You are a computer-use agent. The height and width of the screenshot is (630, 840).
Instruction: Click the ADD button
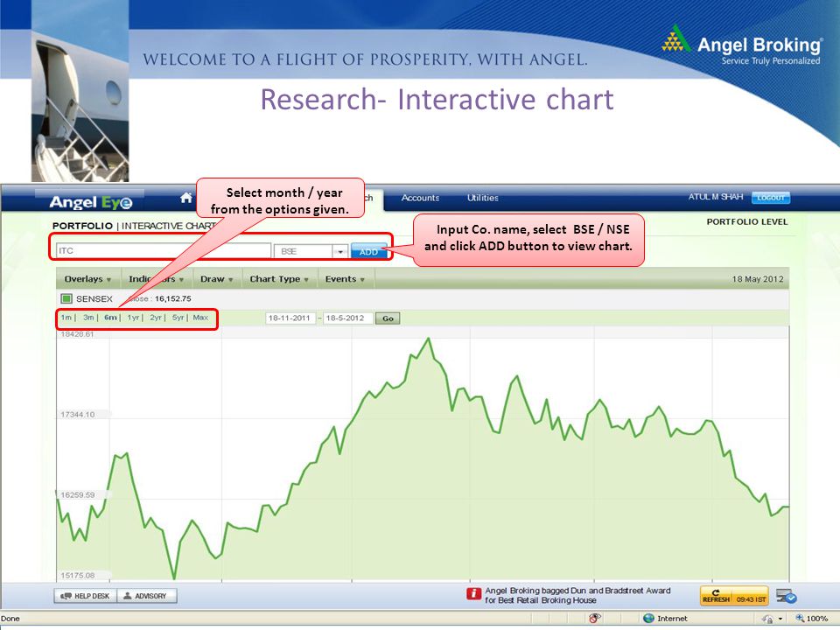click(x=368, y=251)
